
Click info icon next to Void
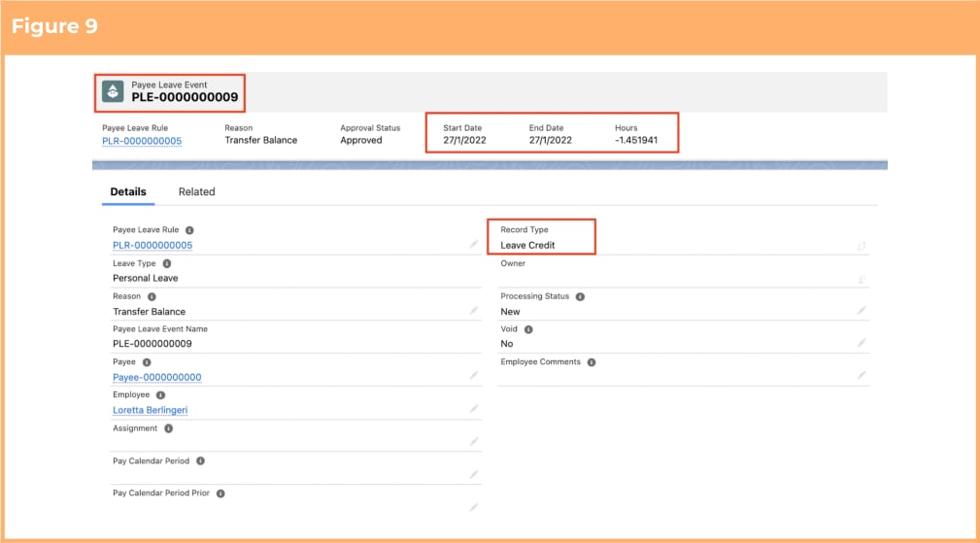(528, 329)
